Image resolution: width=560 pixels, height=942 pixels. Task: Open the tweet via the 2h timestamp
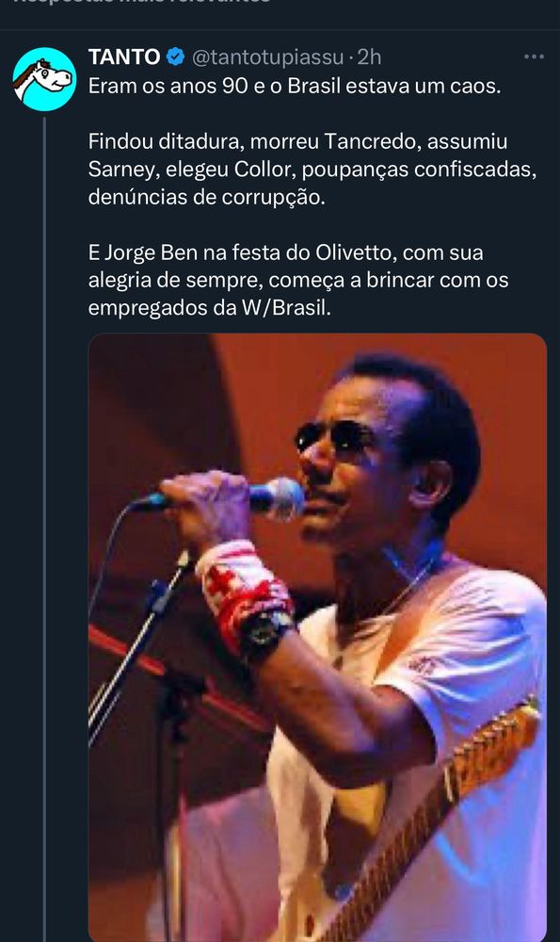[x=369, y=57]
